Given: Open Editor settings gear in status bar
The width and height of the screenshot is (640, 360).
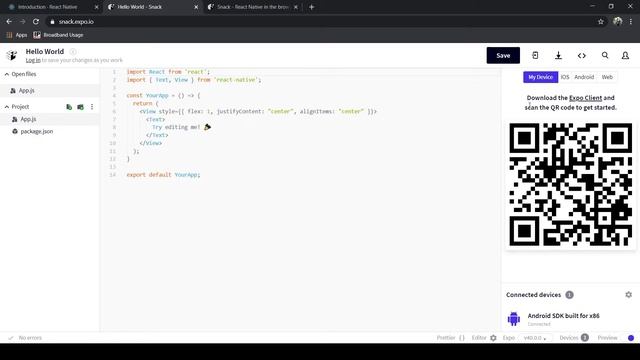Looking at the screenshot, I should (x=493, y=338).
